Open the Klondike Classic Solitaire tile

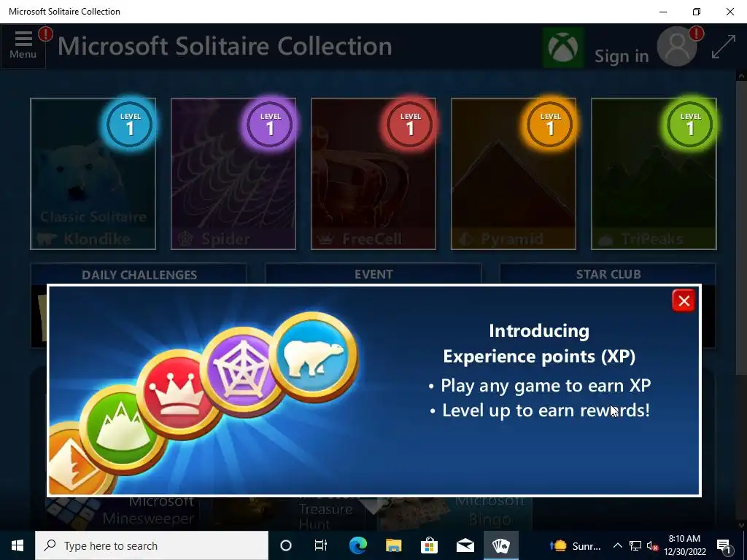click(93, 174)
